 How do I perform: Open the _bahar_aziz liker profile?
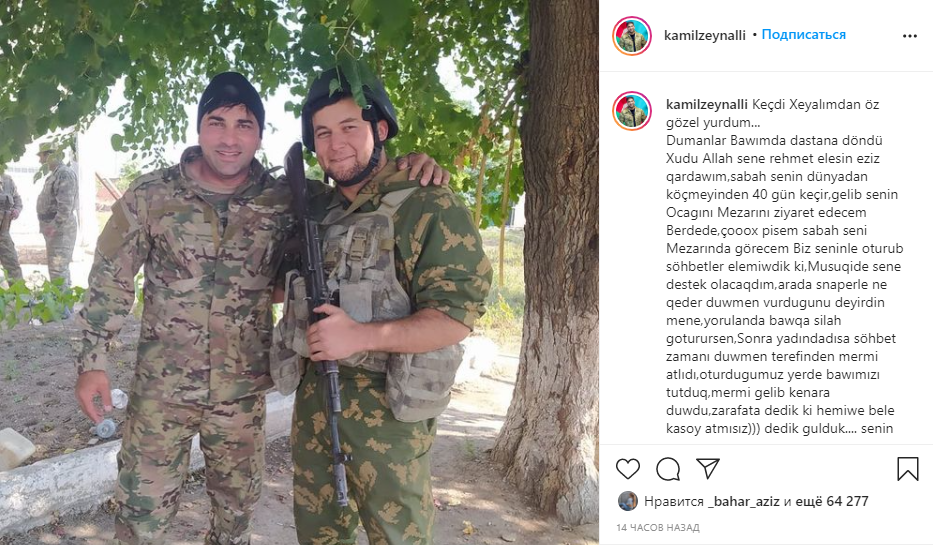pyautogui.click(x=744, y=502)
